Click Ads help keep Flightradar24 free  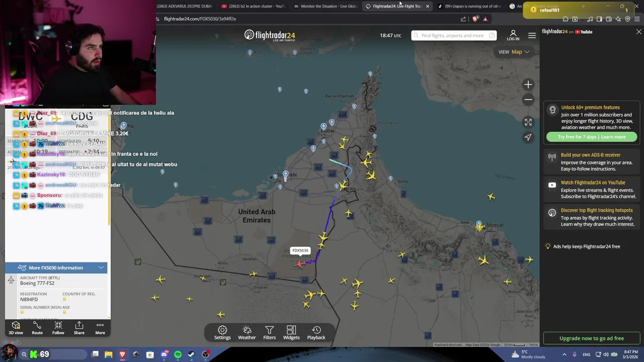click(x=587, y=246)
